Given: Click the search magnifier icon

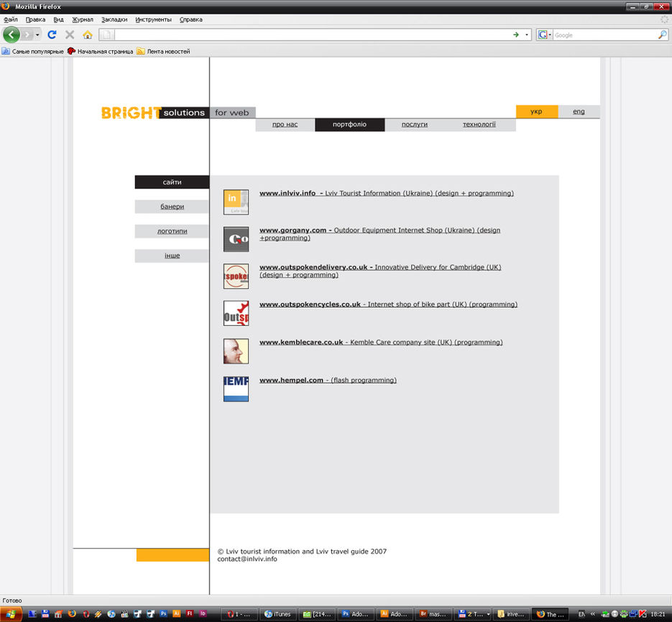Looking at the screenshot, I should [663, 35].
